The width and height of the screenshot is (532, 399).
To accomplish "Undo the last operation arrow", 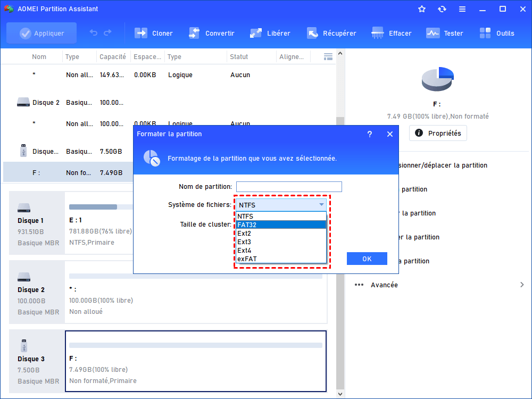I will point(93,33).
